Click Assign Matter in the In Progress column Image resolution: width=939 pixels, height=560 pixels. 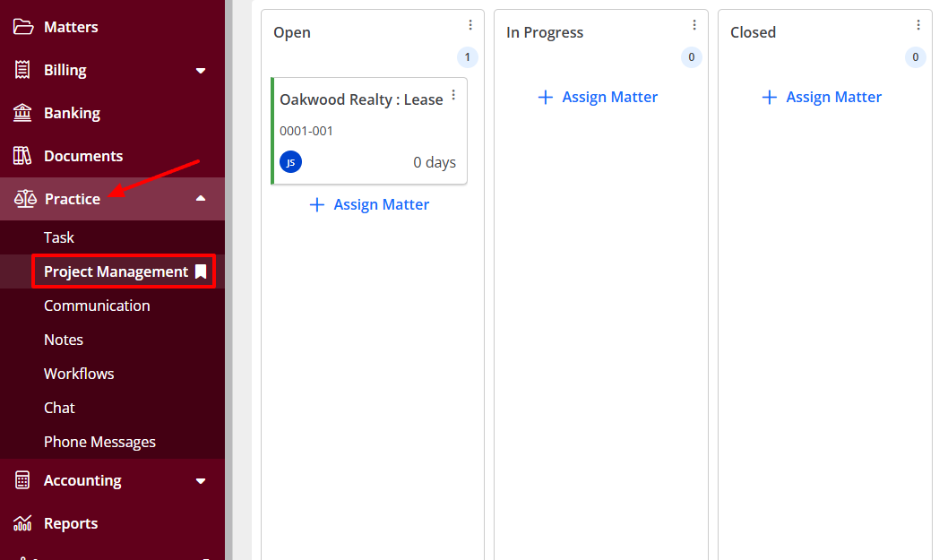[x=598, y=97]
